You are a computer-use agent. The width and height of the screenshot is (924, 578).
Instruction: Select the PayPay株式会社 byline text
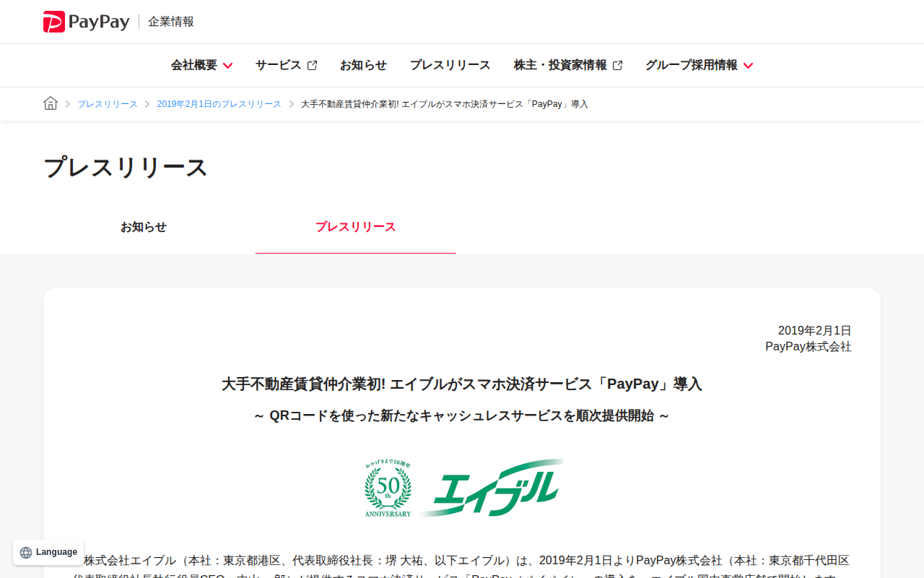808,347
